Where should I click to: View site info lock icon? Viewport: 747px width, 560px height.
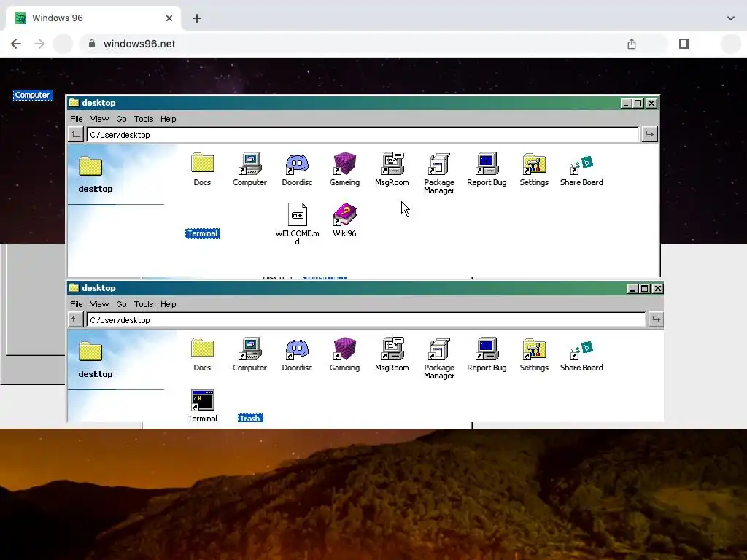[92, 44]
